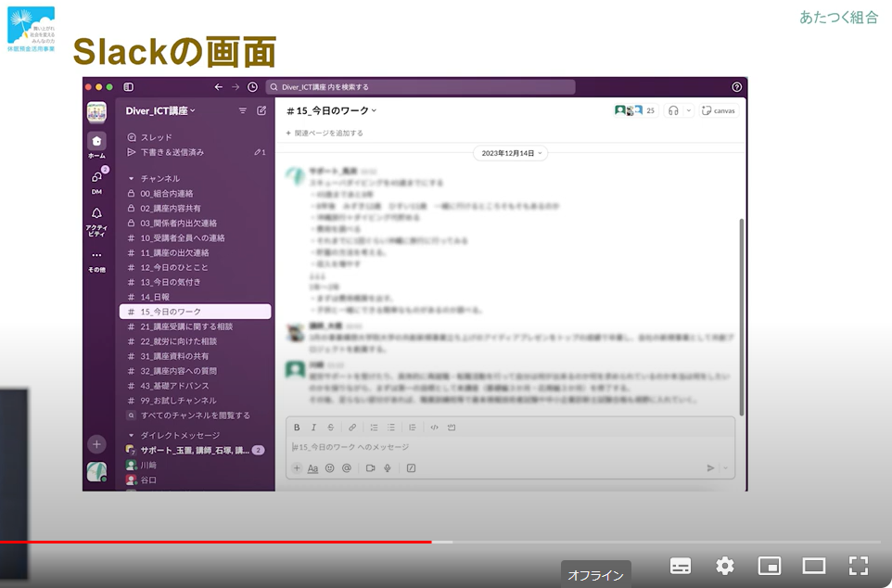
Task: Toggle code block formatting
Action: [x=452, y=428]
